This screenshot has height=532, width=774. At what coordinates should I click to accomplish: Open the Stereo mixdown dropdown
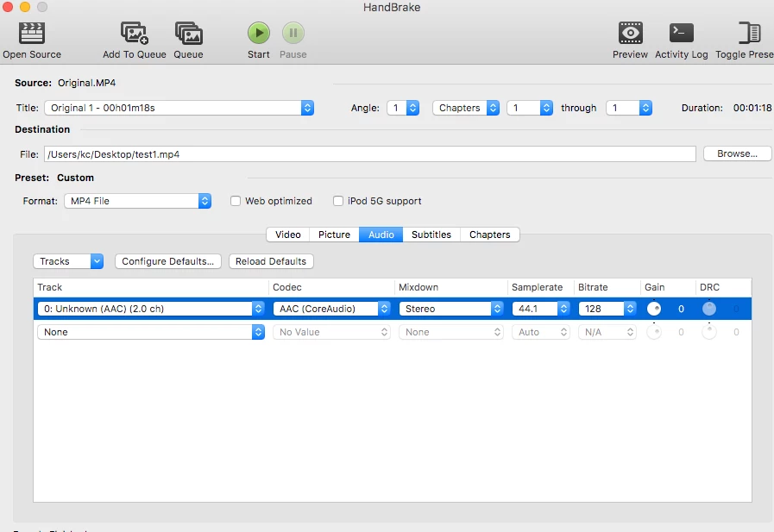coord(451,309)
